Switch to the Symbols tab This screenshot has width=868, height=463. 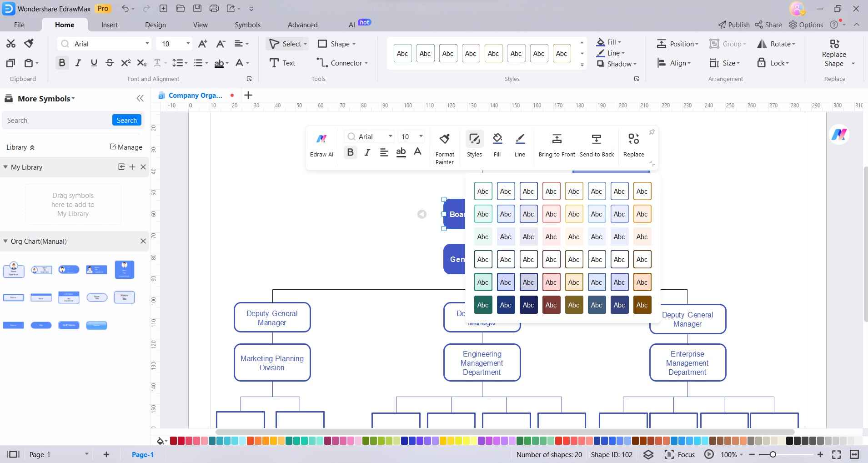pos(248,25)
